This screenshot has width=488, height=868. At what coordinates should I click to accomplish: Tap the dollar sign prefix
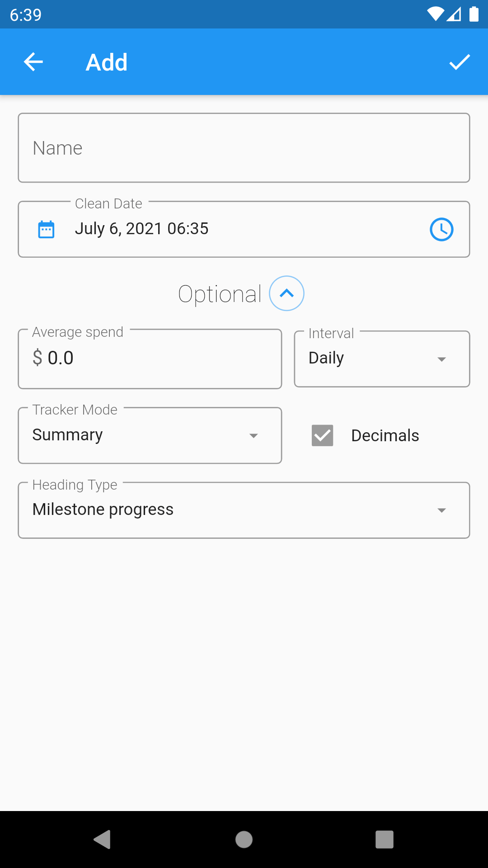pyautogui.click(x=38, y=358)
